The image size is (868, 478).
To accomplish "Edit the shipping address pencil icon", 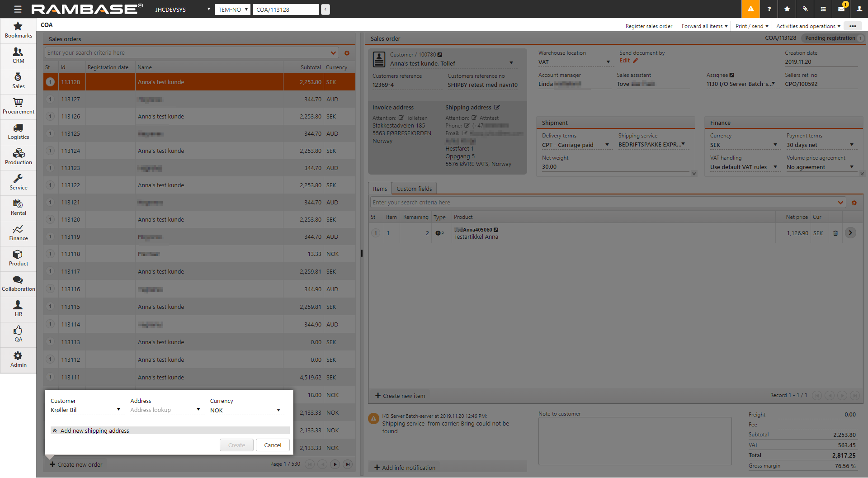I will tap(497, 108).
